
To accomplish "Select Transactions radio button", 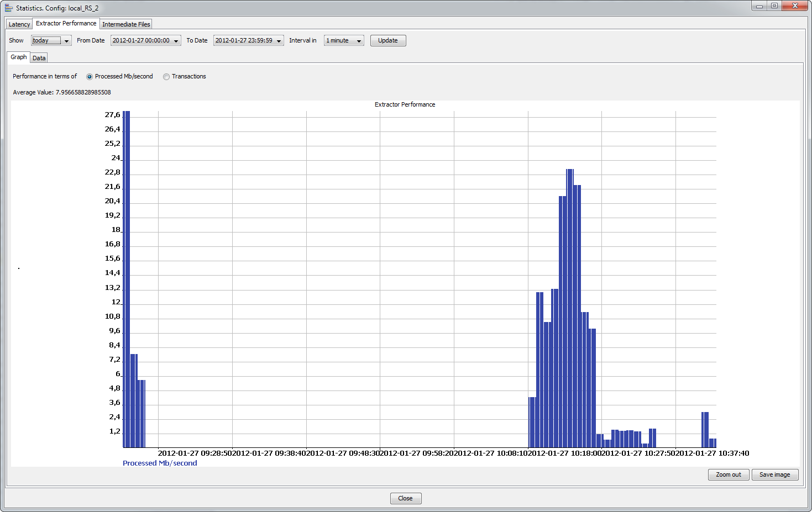I will [x=166, y=77].
